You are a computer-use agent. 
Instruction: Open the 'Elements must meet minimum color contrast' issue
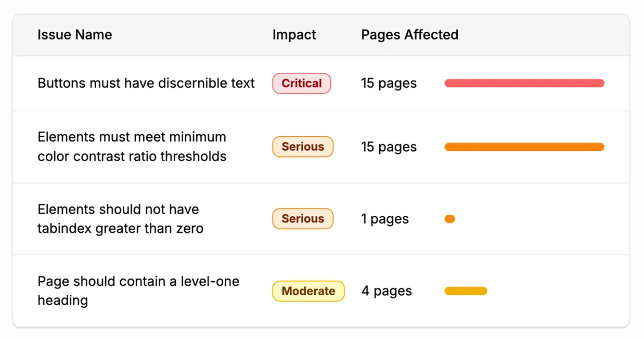(132, 147)
